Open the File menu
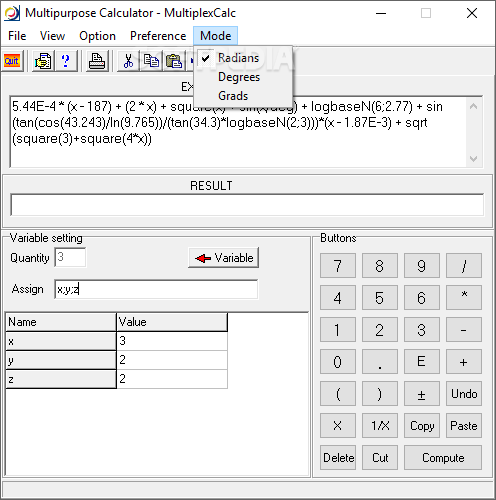This screenshot has width=496, height=500. (x=17, y=36)
